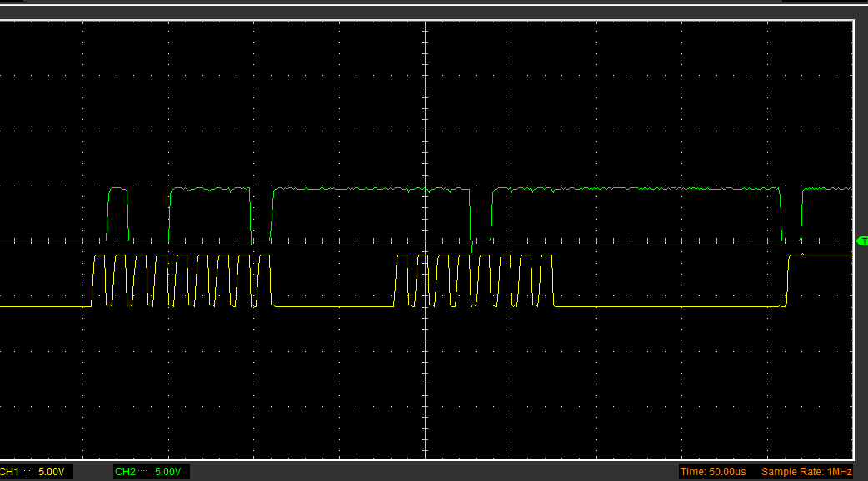Click the green trigger level marker T
This screenshot has height=481, width=868.
pyautogui.click(x=861, y=240)
